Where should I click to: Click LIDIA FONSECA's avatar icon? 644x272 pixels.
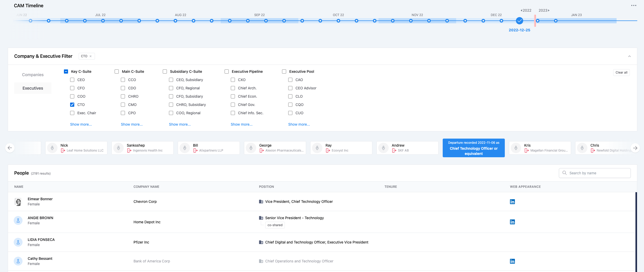18,242
